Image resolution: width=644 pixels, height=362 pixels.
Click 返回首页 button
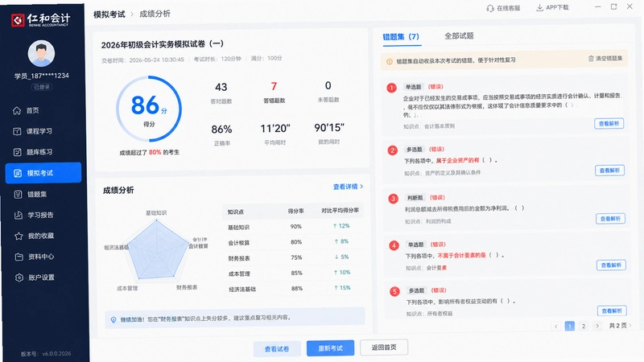pos(384,348)
